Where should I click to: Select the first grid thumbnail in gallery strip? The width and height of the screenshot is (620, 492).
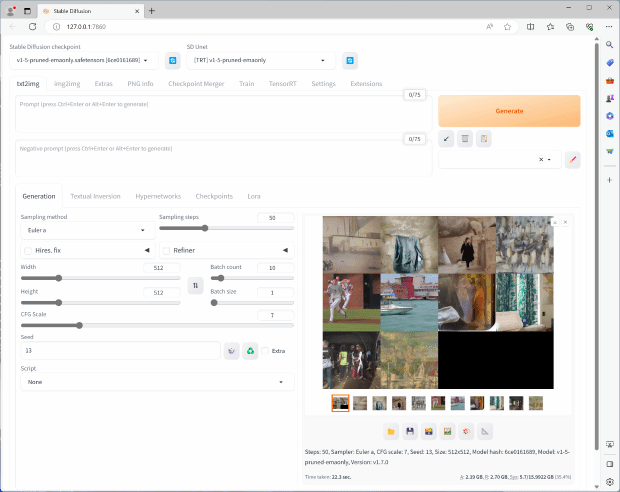340,403
